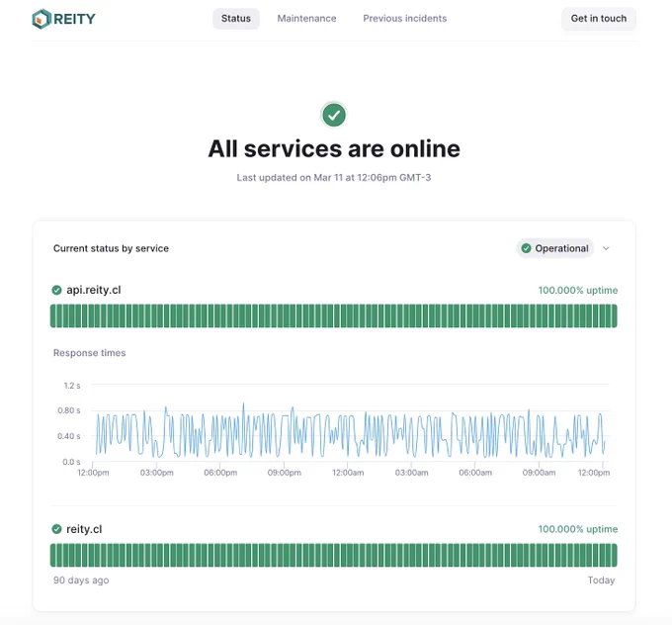Open the Status tab
Image resolution: width=672 pixels, height=625 pixels.
click(236, 19)
